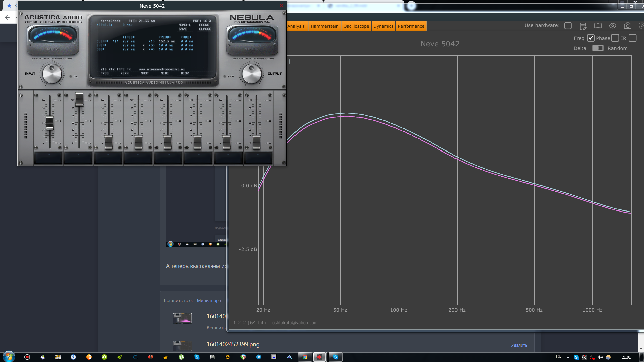Enable the Phase checkbox

615,38
